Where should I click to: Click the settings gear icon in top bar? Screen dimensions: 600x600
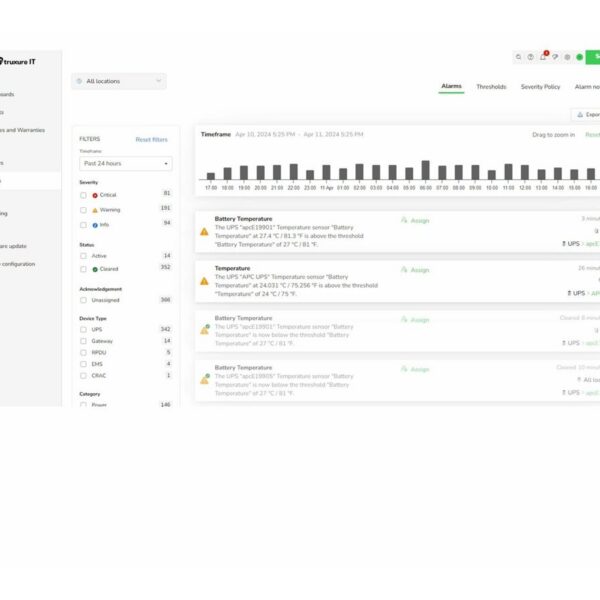tap(567, 57)
